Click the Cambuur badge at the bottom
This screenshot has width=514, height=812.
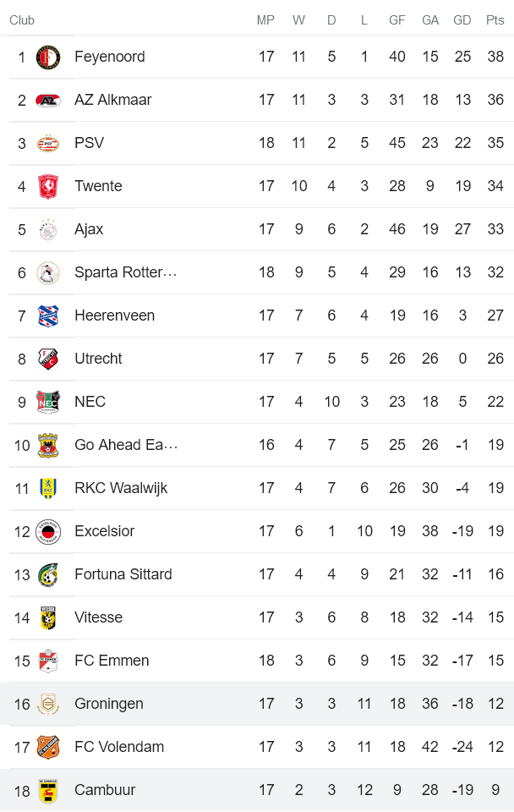48,790
